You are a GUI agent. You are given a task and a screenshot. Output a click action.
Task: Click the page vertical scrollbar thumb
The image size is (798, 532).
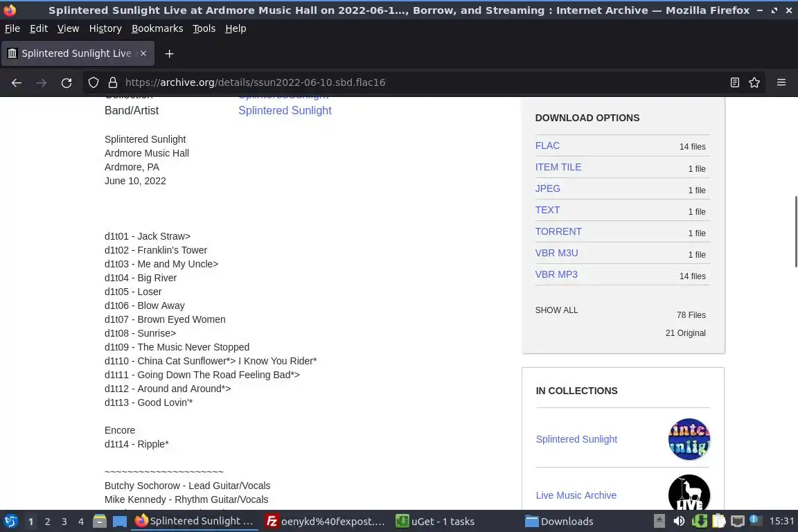(795, 231)
